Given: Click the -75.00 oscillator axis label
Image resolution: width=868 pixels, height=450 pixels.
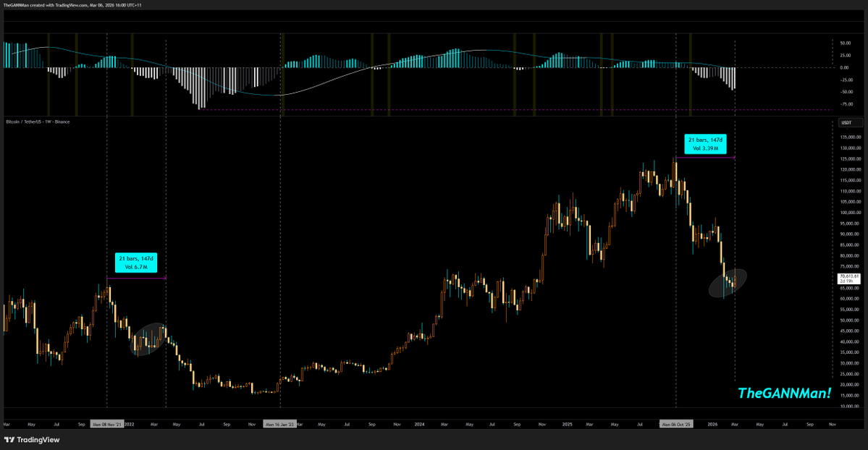Looking at the screenshot, I should [x=845, y=104].
